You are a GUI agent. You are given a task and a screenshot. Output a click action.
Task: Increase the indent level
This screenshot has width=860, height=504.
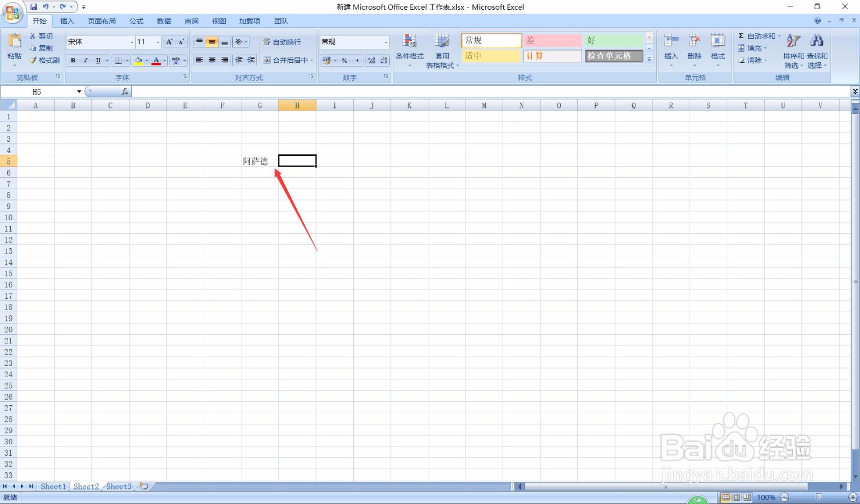pyautogui.click(x=251, y=60)
